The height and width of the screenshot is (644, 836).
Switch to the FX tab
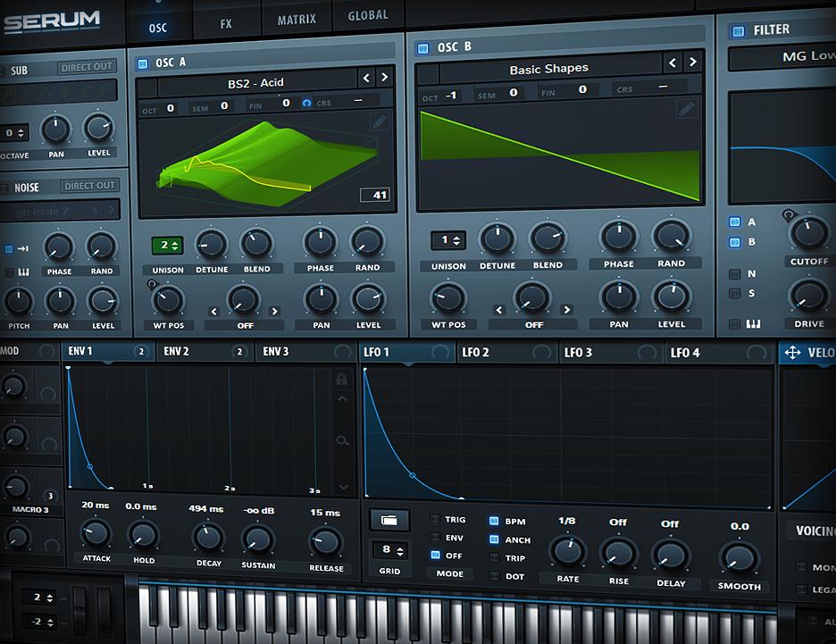pyautogui.click(x=226, y=23)
